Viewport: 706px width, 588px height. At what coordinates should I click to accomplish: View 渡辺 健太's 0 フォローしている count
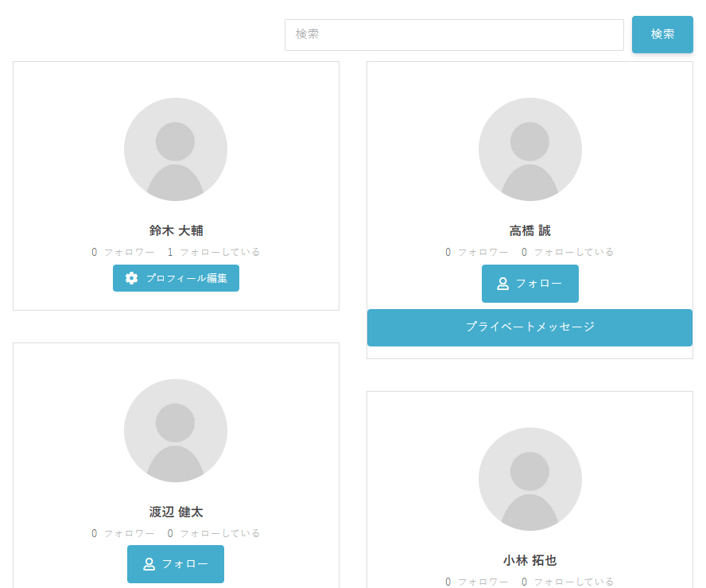click(213, 533)
